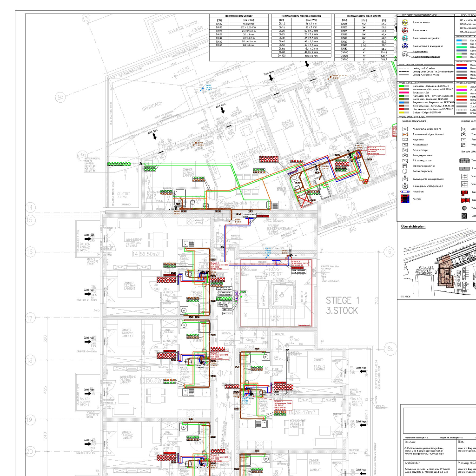The image size is (476, 476).
Task: Click the Rückschlagklappe legend symbol
Action: click(x=405, y=160)
